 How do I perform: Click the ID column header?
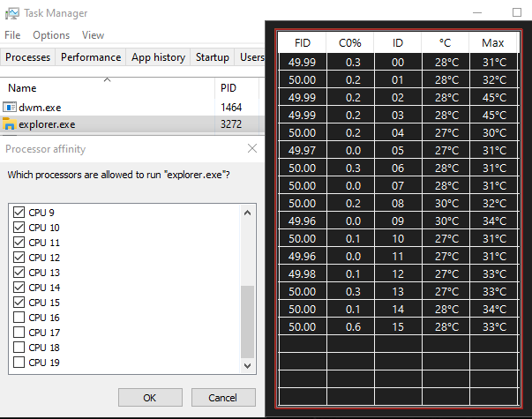(397, 42)
